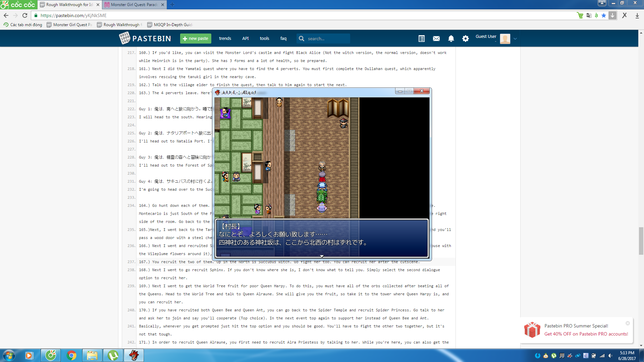Click the browser profile user button
Image resolution: width=644 pixels, height=362 pixels.
602,3
